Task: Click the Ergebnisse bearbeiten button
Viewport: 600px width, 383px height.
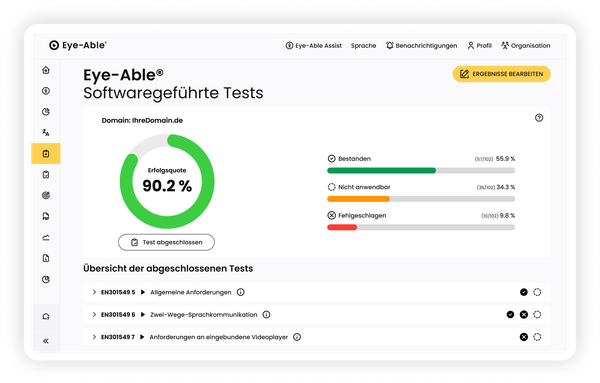Action: (502, 74)
